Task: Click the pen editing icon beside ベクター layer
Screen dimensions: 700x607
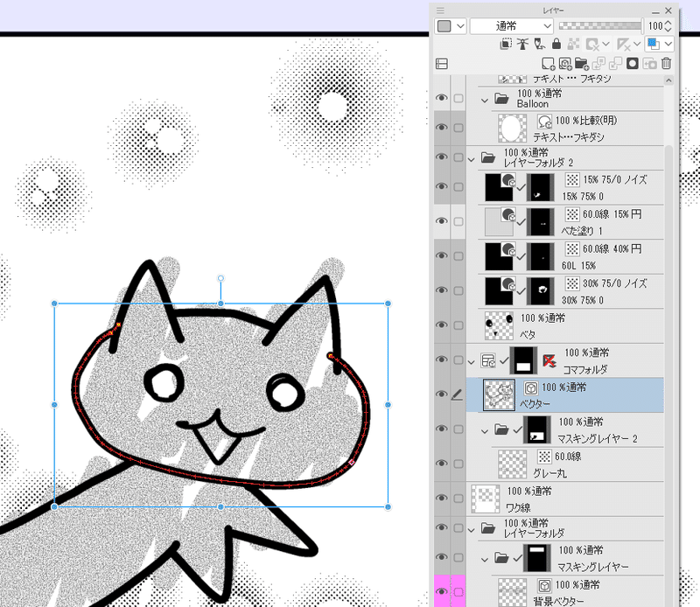Action: pyautogui.click(x=457, y=395)
